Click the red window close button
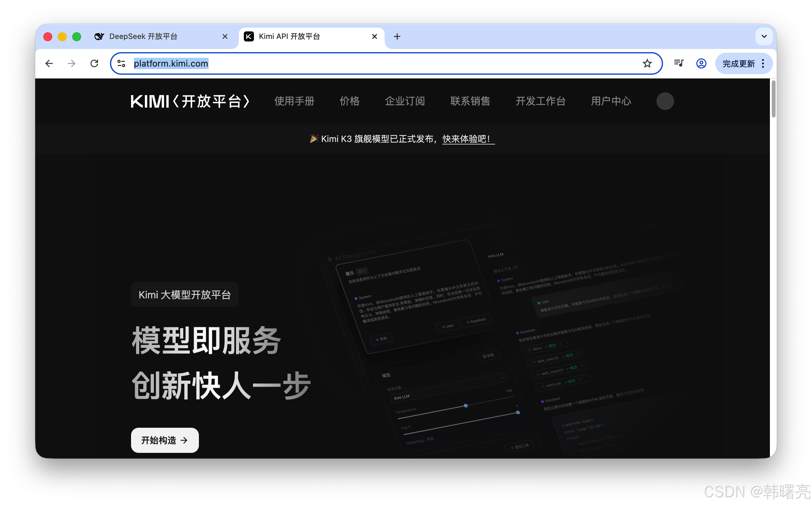 point(48,36)
